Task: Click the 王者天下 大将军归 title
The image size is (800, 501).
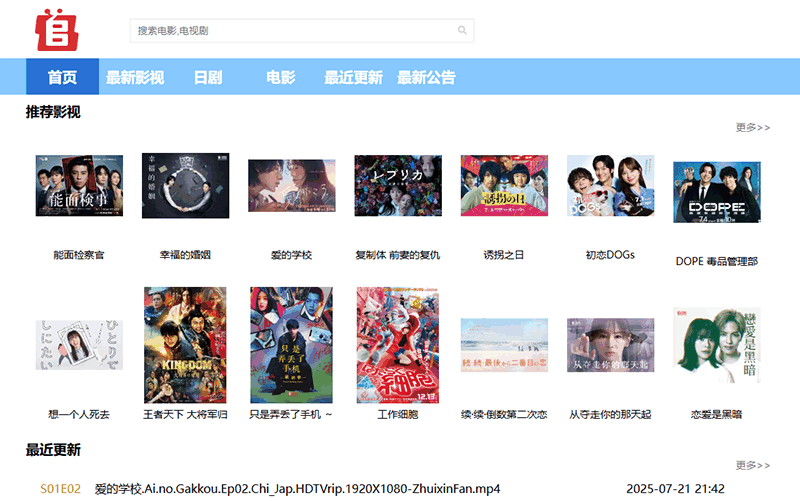Action: pos(185,414)
